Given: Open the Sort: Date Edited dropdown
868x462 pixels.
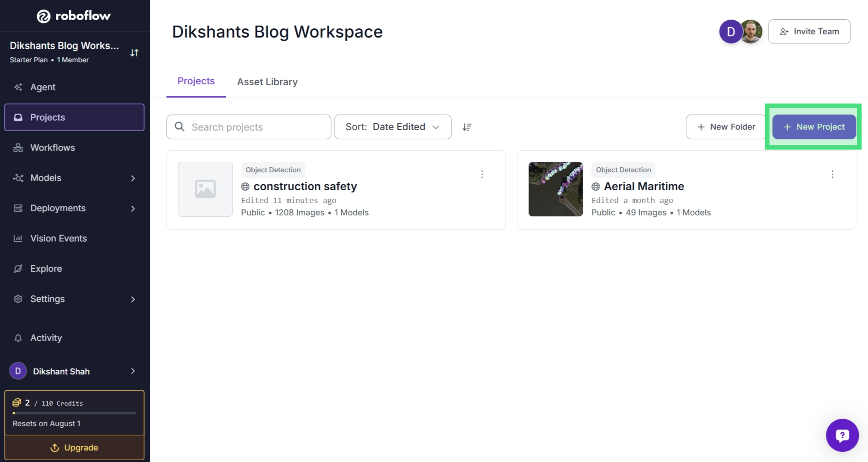Looking at the screenshot, I should click(x=393, y=127).
